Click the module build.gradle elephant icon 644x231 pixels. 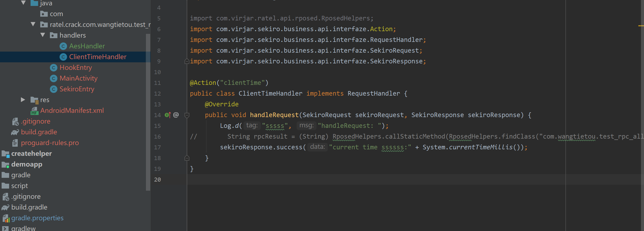click(15, 132)
